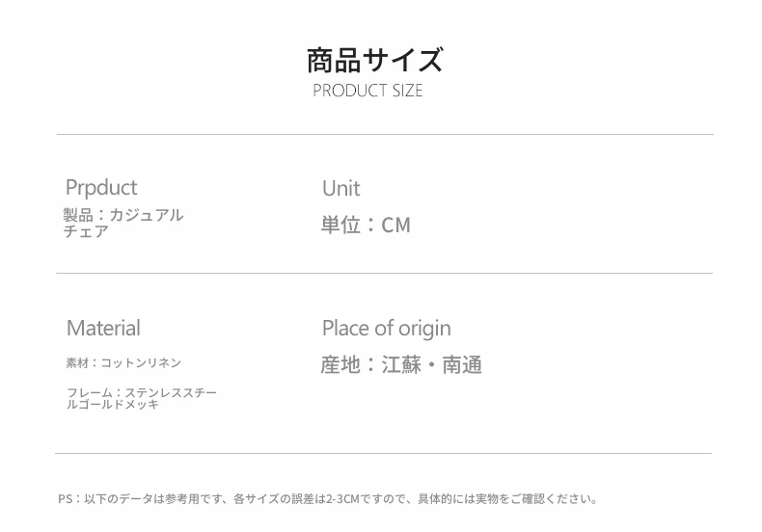Screen dimensions: 762x532
Task: Click the divider line below PRODUCT SIZE
Action: 384,135
